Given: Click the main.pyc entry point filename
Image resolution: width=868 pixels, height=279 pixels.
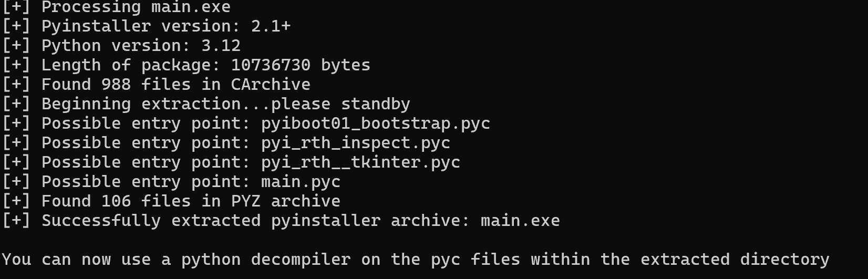Looking at the screenshot, I should 301,182.
